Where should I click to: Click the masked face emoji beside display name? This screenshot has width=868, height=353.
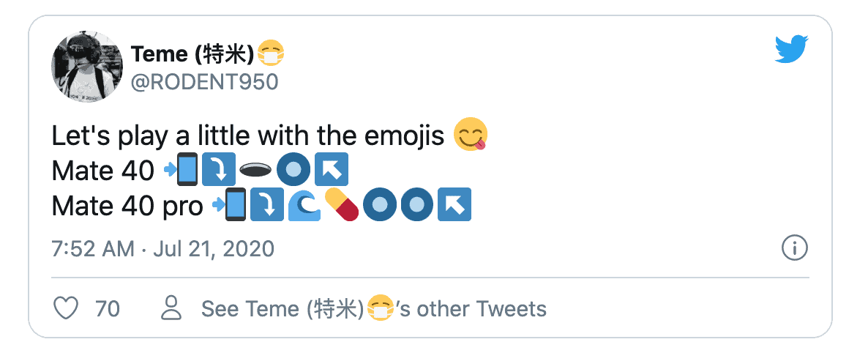click(271, 53)
